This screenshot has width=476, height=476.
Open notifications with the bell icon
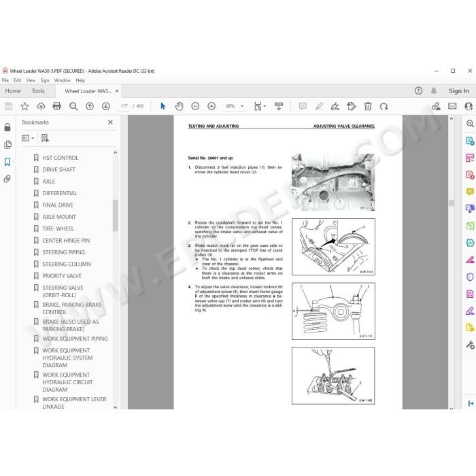click(x=434, y=90)
